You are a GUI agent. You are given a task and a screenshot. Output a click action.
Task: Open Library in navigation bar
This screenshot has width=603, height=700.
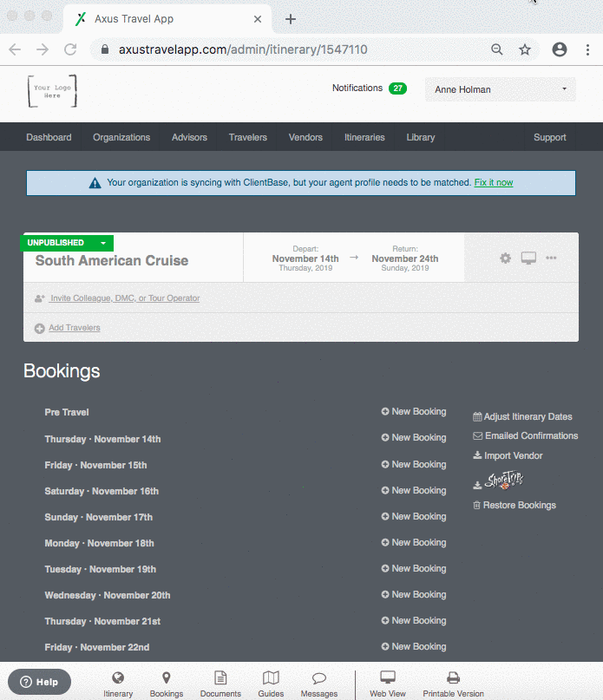(x=420, y=137)
